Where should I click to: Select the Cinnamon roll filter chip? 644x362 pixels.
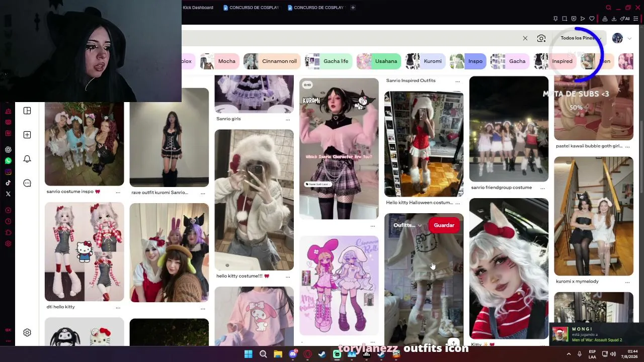coord(272,61)
